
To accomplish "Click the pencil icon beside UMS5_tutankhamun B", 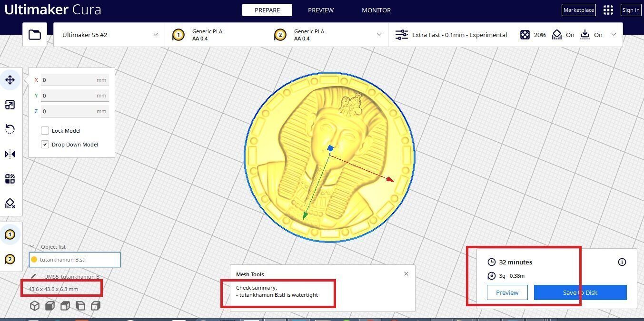I will point(33,276).
